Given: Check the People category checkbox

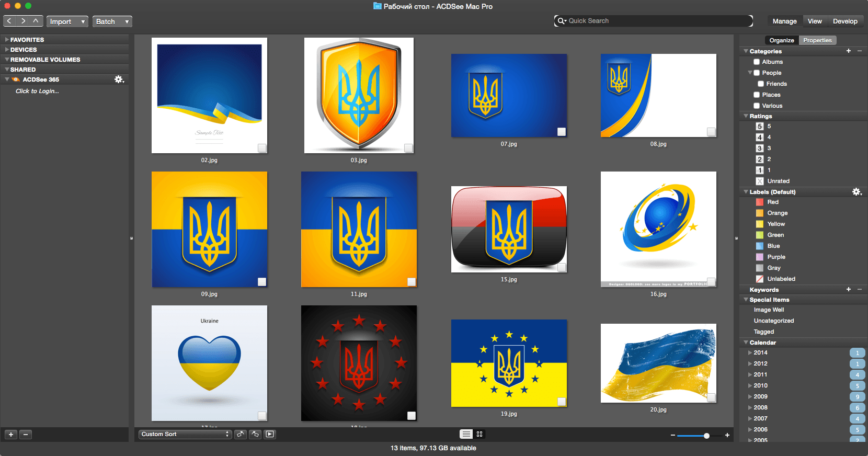Looking at the screenshot, I should 757,73.
